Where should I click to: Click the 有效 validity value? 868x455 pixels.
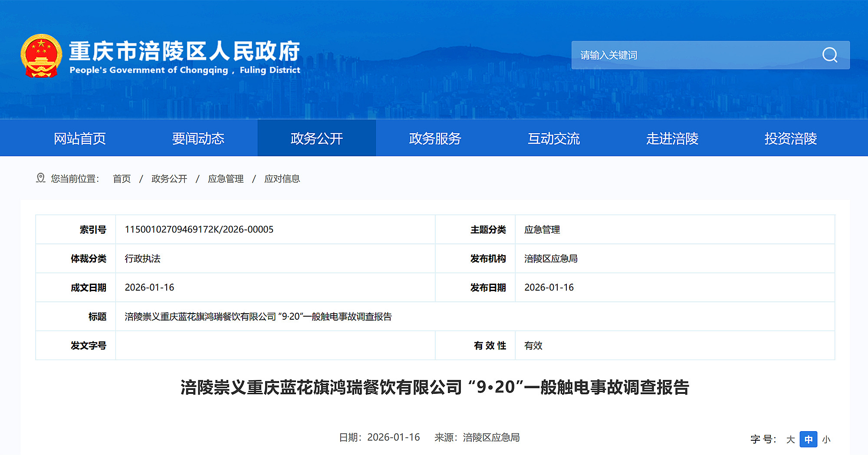[x=533, y=346]
